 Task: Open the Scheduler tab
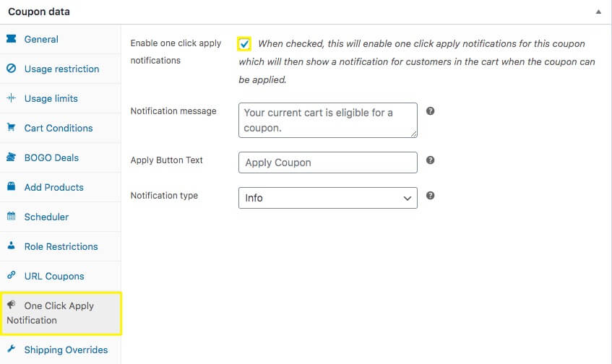(46, 217)
